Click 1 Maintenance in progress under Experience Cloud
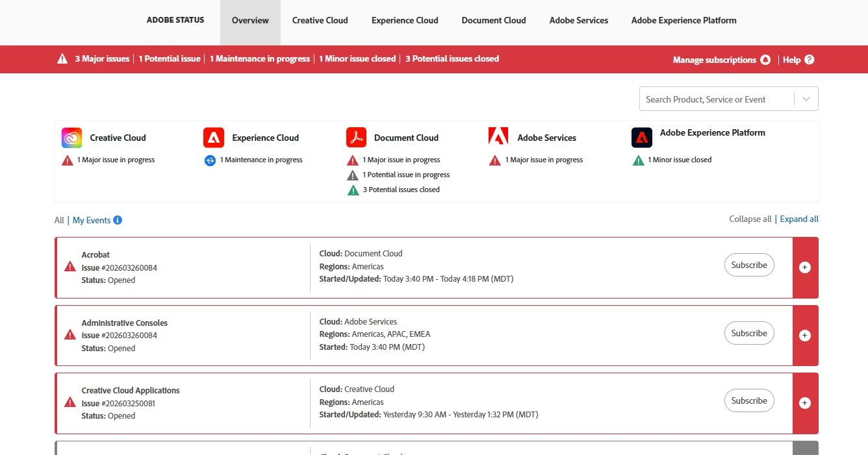The width and height of the screenshot is (868, 455). click(x=261, y=160)
